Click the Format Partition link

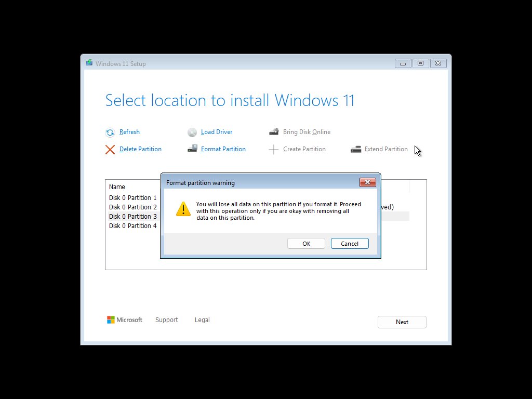(x=223, y=149)
